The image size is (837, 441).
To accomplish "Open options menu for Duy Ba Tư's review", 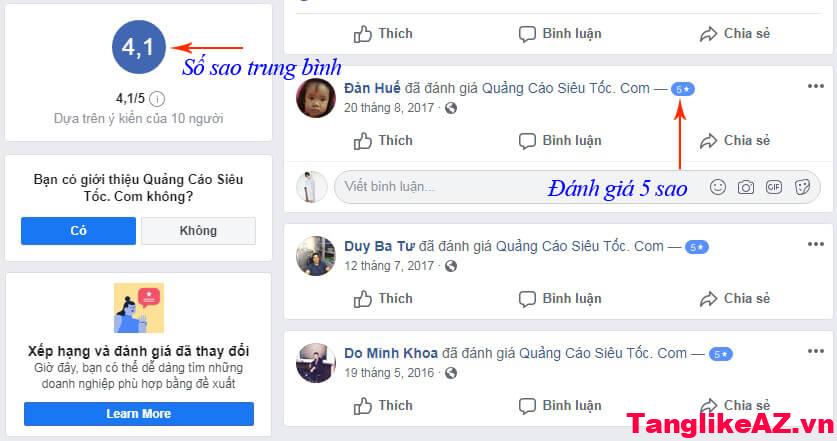I will 816,244.
